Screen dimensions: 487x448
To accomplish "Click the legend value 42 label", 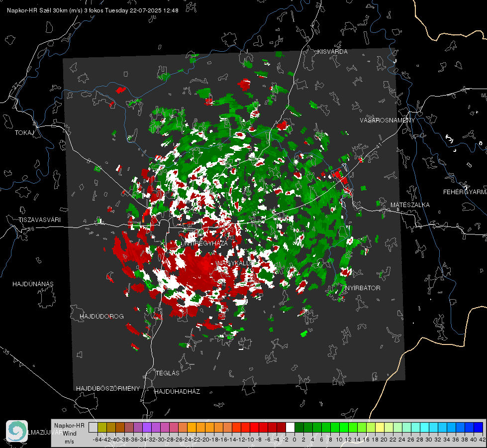I will [x=483, y=440].
